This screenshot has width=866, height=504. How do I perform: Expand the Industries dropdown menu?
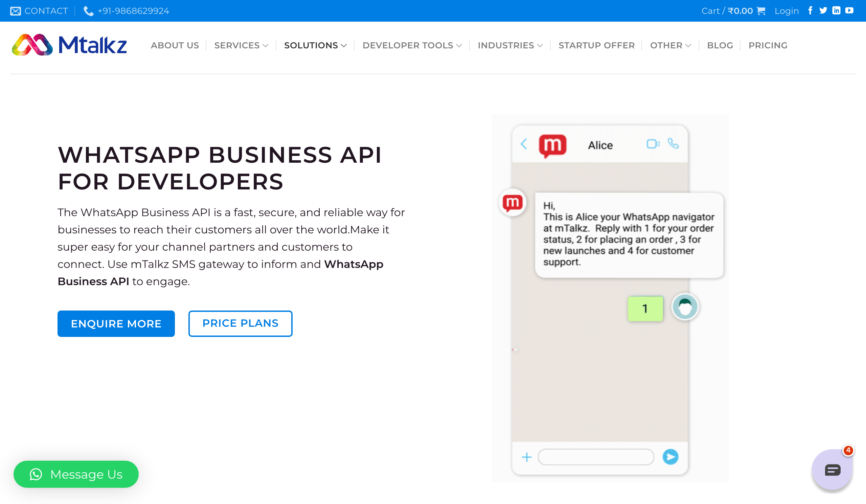(510, 45)
